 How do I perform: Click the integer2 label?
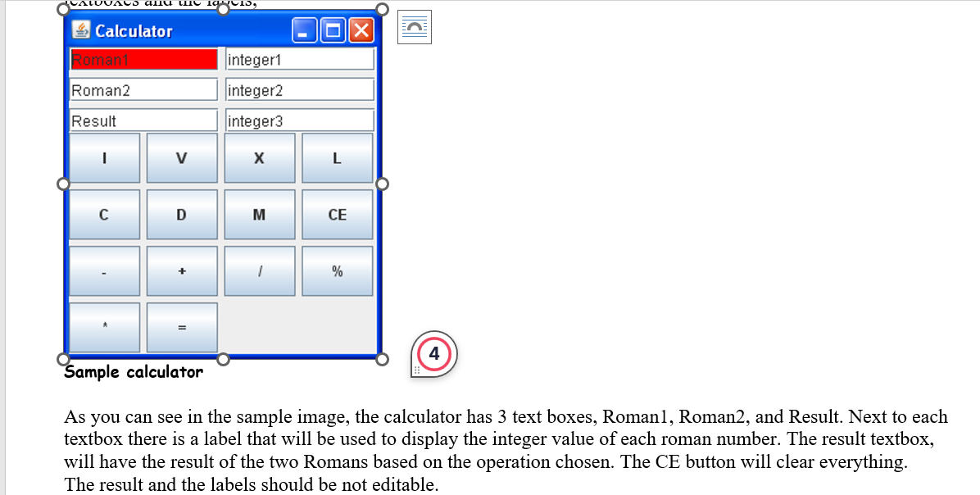pyautogui.click(x=300, y=90)
